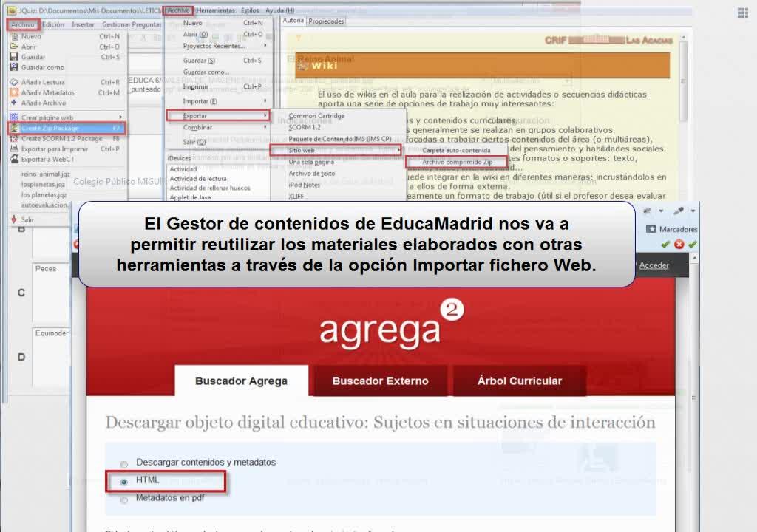Choose Archivo comprimido Zip export option
The height and width of the screenshot is (532, 757).
[x=457, y=162]
